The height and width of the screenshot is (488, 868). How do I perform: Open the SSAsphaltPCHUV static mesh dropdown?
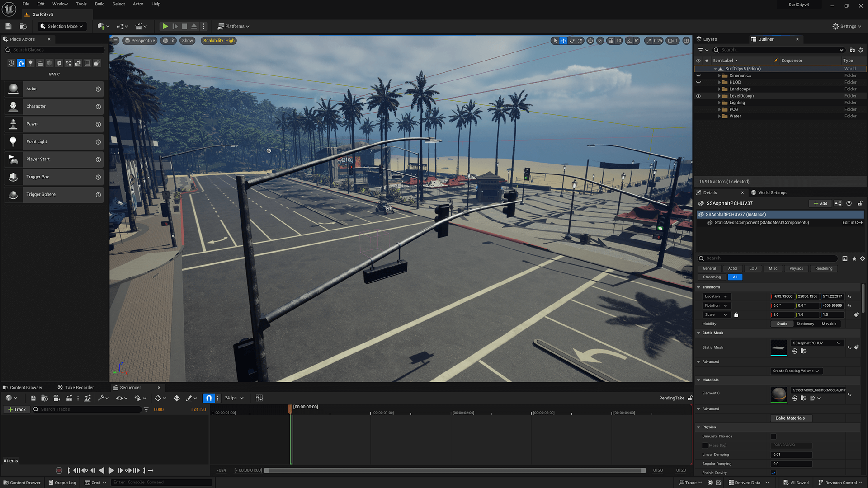(x=817, y=343)
